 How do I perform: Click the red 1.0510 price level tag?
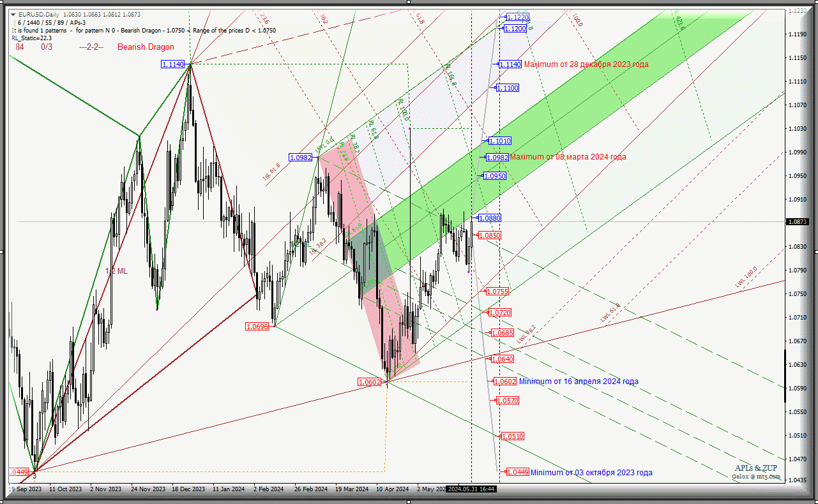(x=512, y=436)
